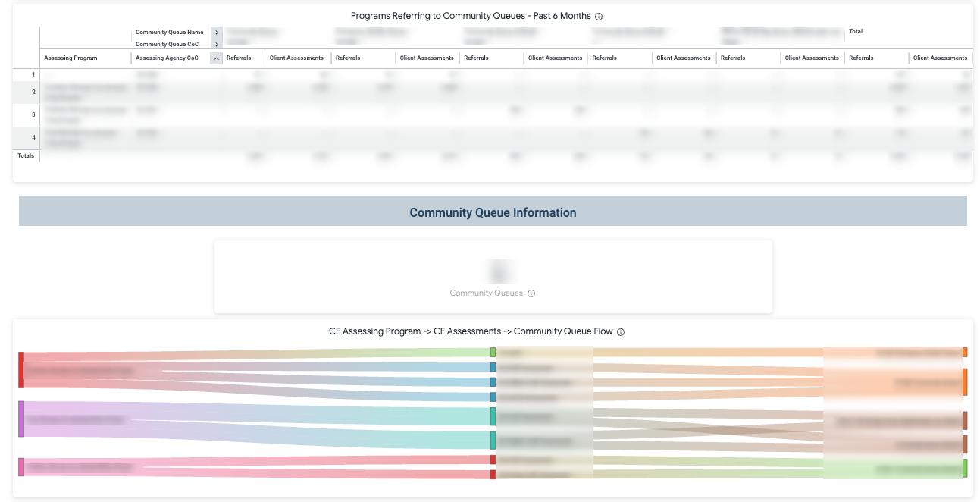Viewport: 980px width, 502px height.
Task: Click the red source node in Sankey
Action: [x=21, y=370]
